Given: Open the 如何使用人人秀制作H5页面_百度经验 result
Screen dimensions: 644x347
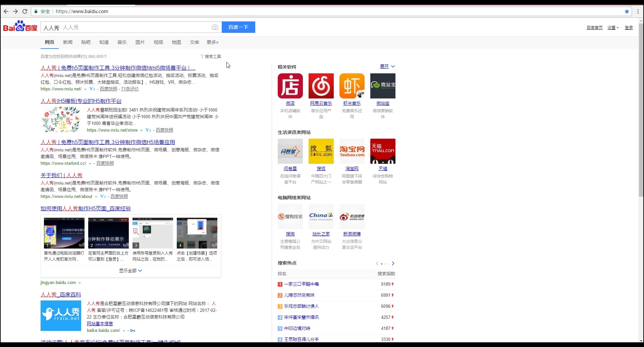Looking at the screenshot, I should coord(86,208).
